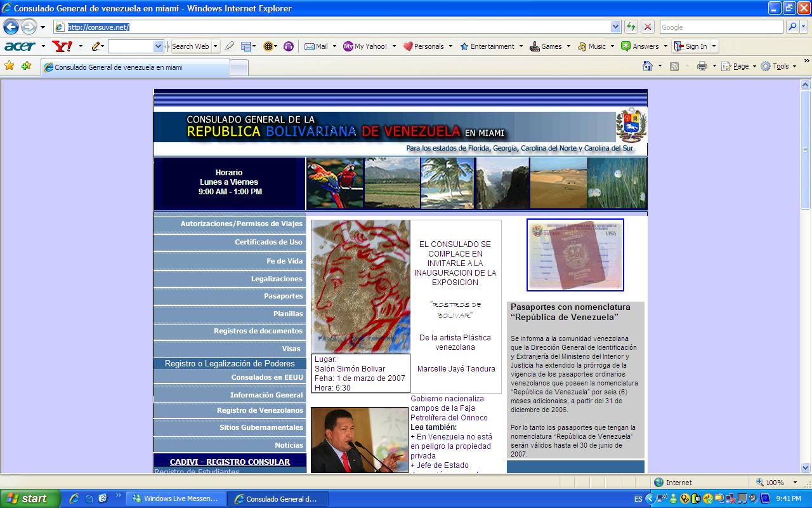
Task: Click the Print icon in command bar
Action: [702, 66]
